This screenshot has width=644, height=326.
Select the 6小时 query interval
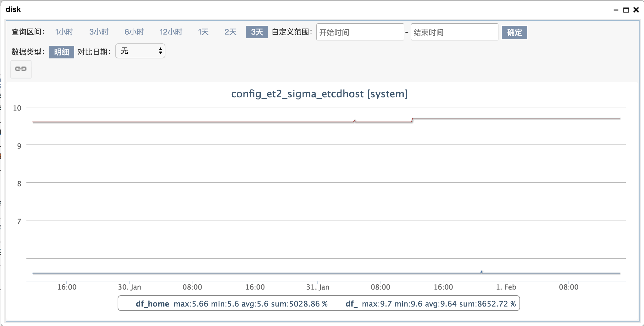tap(134, 32)
